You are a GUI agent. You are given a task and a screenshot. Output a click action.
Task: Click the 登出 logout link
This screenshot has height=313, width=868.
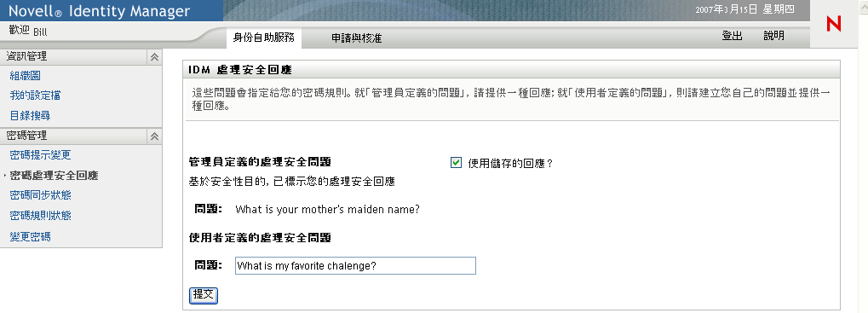pos(732,36)
